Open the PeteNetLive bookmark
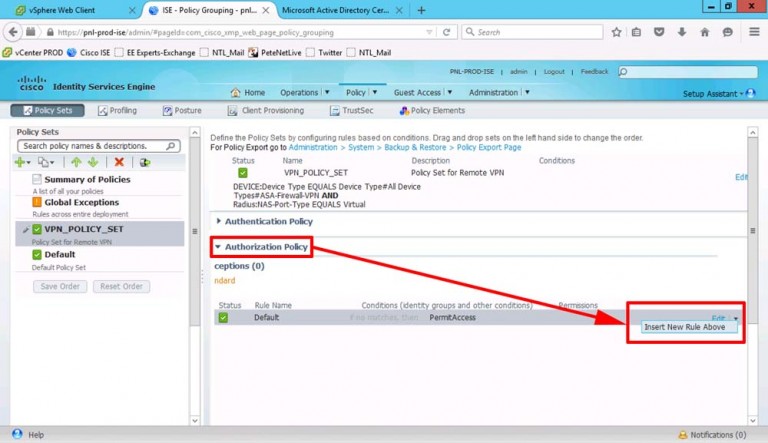This screenshot has width=768, height=443. click(275, 52)
